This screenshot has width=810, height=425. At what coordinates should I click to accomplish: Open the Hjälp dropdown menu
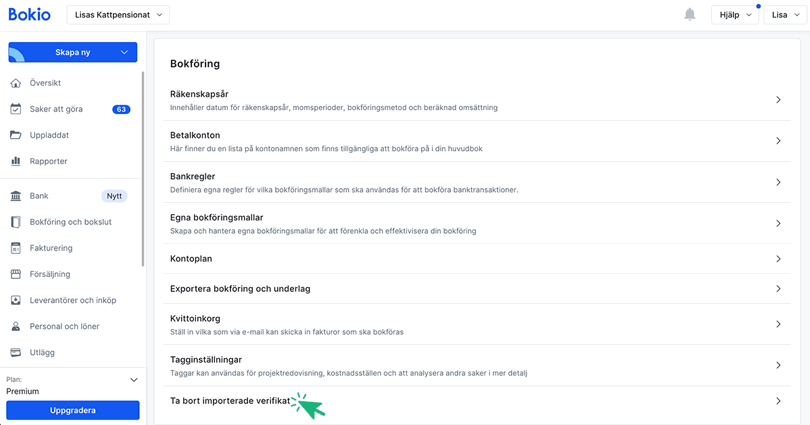pos(735,15)
